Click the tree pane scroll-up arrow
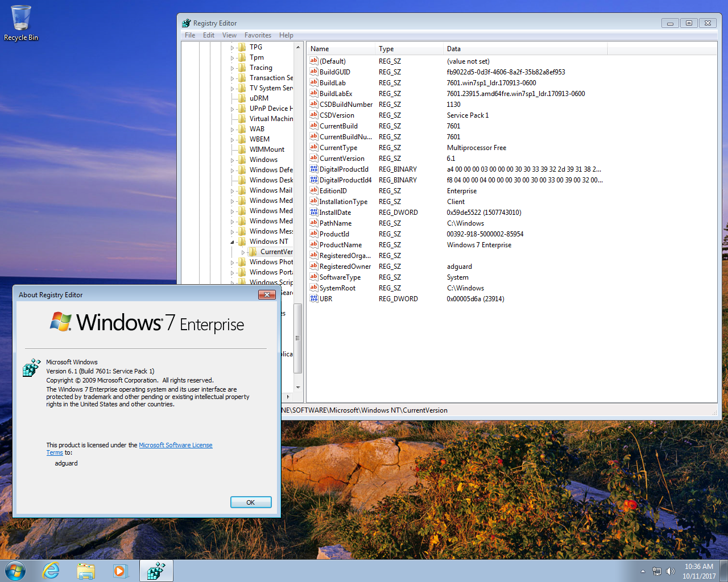The image size is (728, 582). 297,47
